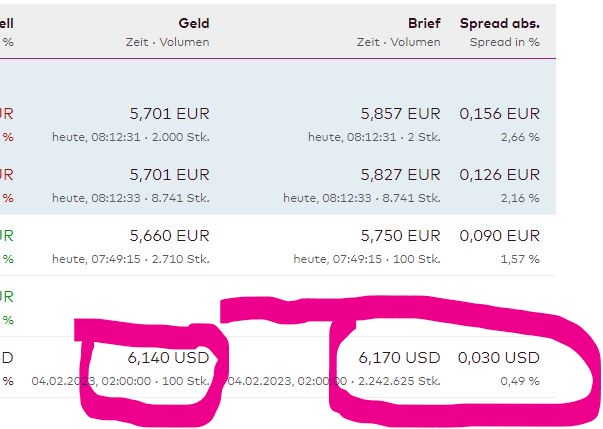603x429 pixels.
Task: Click the 5,750 EUR Brief price
Action: [x=400, y=236]
